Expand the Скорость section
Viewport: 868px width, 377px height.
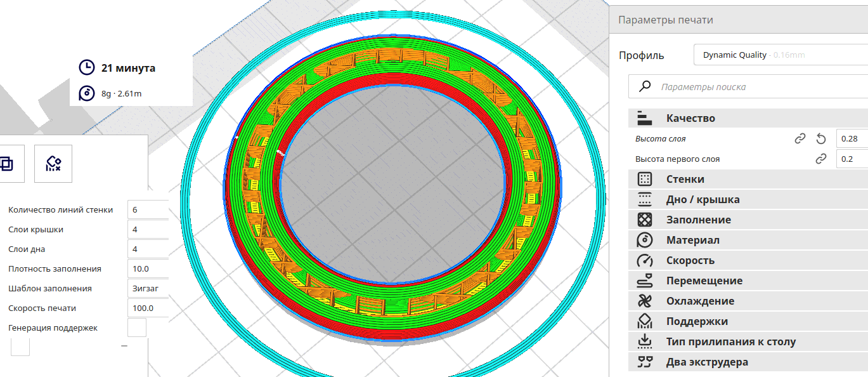[748, 260]
